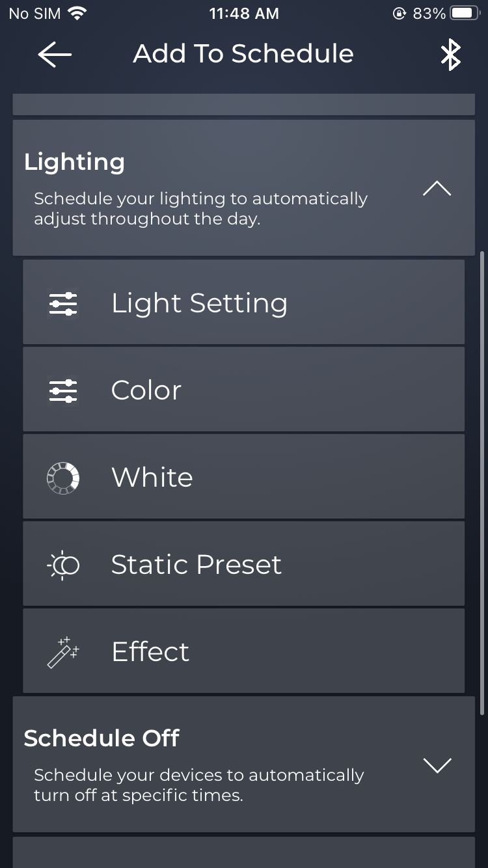Viewport: 488px width, 868px height.
Task: Tap the Schedule Off heading
Action: [x=102, y=738]
